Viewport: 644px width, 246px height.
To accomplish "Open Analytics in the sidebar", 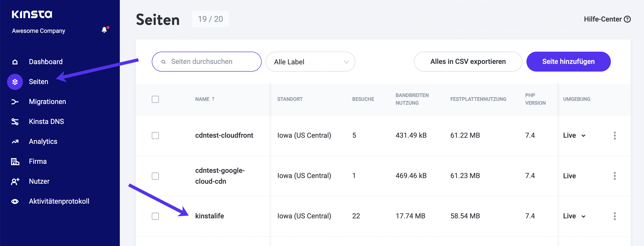I will (x=43, y=142).
